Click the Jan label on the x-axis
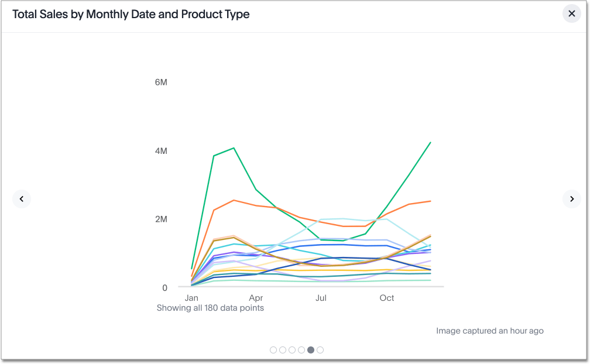Image resolution: width=590 pixels, height=364 pixels. [191, 298]
